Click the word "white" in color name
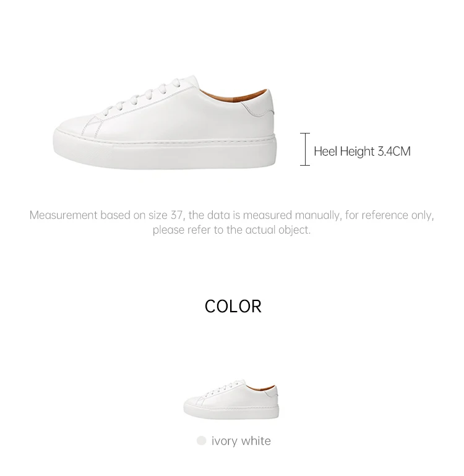 pyautogui.click(x=256, y=441)
